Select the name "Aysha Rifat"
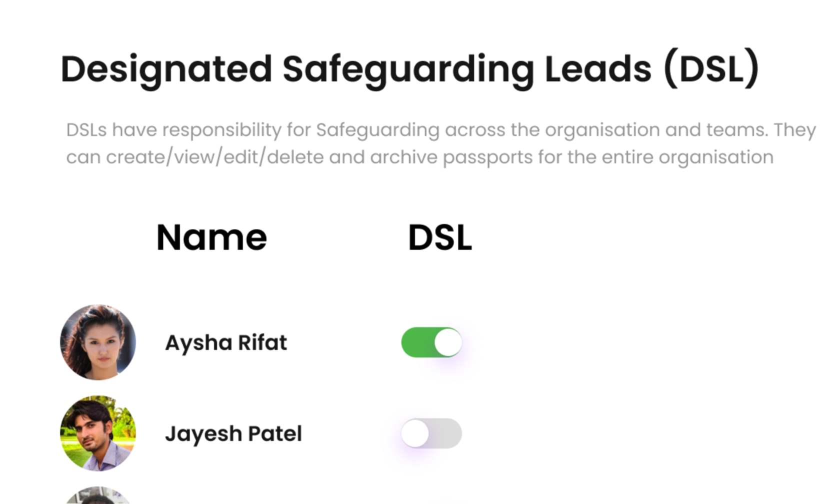840x504 pixels. (x=226, y=342)
